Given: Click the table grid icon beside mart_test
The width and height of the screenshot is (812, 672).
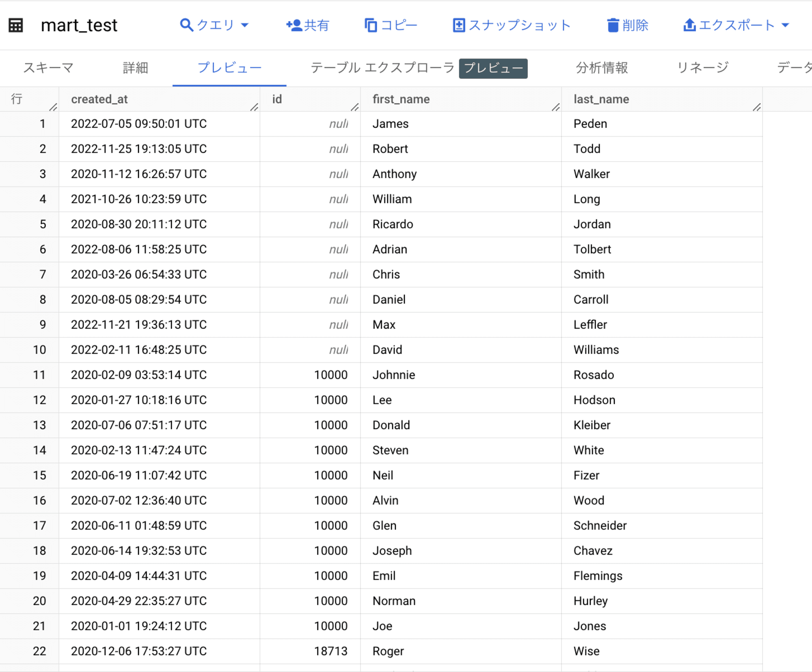Looking at the screenshot, I should coord(16,25).
